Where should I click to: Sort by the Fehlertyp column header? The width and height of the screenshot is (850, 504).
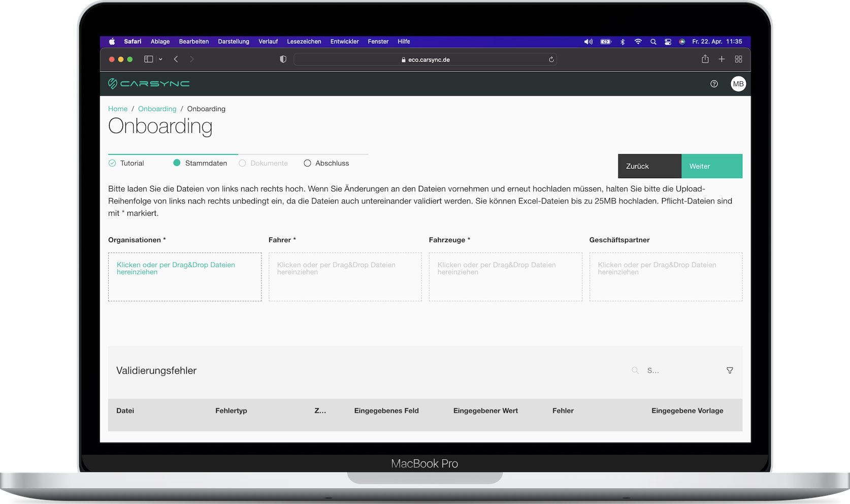click(x=231, y=411)
